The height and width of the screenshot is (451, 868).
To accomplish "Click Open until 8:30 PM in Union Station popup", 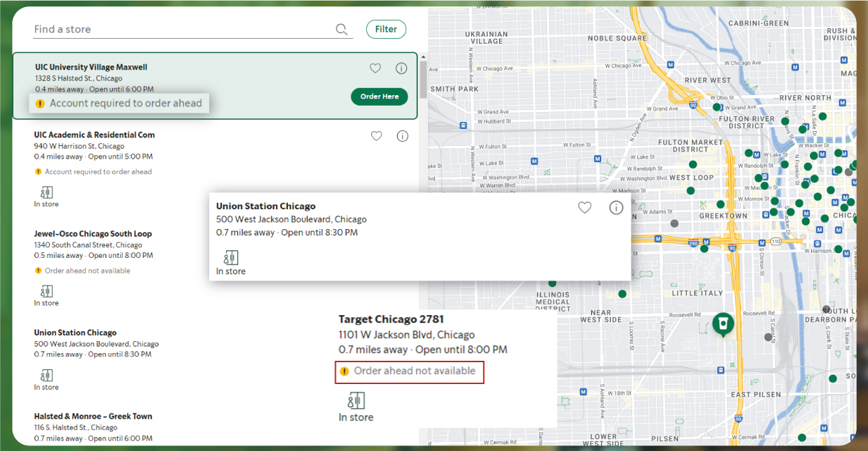I will pyautogui.click(x=319, y=232).
